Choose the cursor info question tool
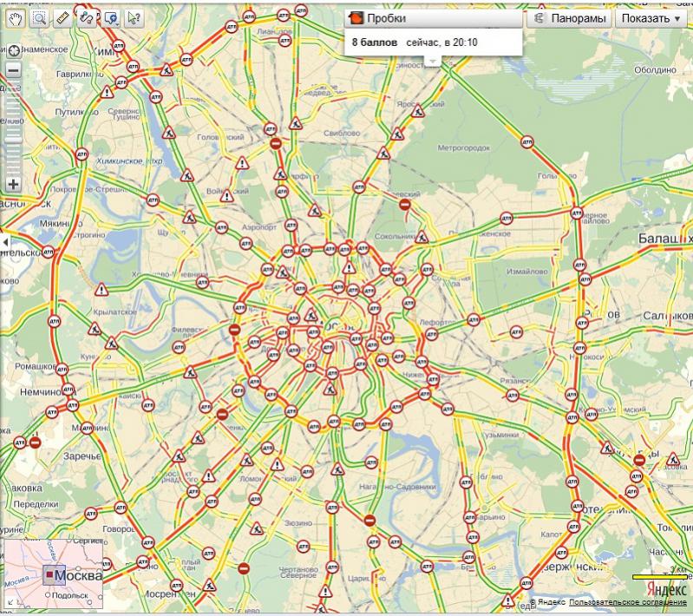This screenshot has height=616, width=693. [134, 17]
